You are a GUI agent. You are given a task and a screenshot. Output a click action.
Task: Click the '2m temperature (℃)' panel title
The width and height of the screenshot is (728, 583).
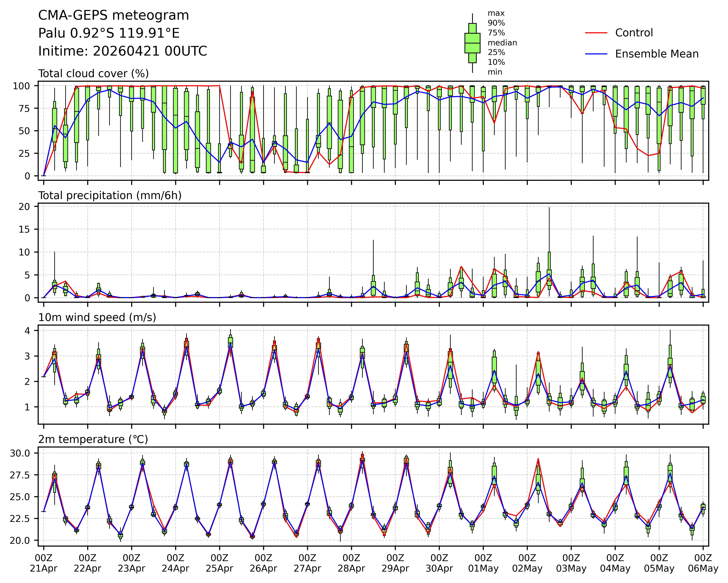point(93,439)
